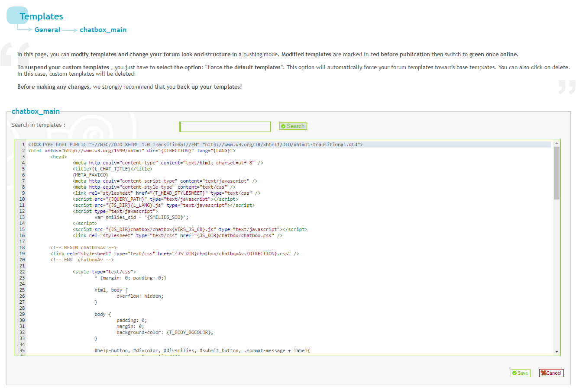Click the chatbox/chatbox.css stylesheet line

click(177, 235)
